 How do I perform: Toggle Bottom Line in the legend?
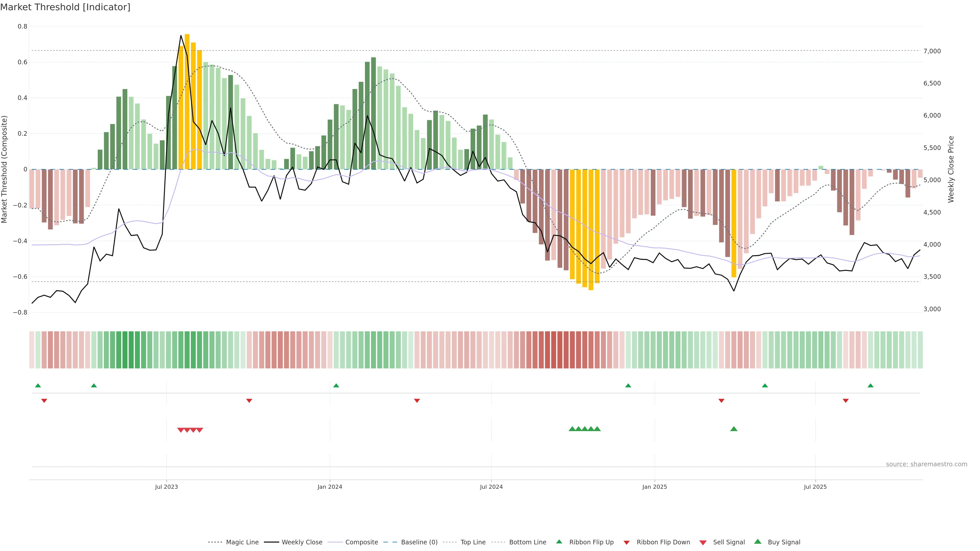click(x=527, y=542)
